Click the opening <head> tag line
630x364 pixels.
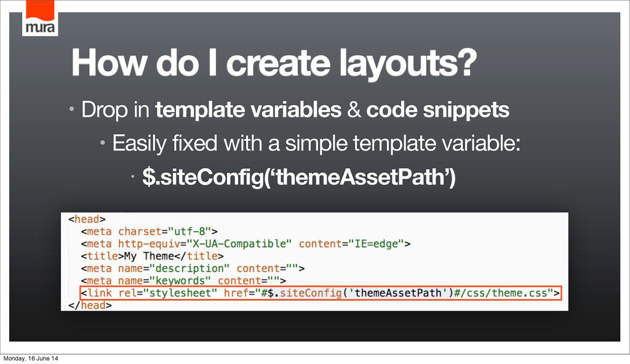point(87,220)
